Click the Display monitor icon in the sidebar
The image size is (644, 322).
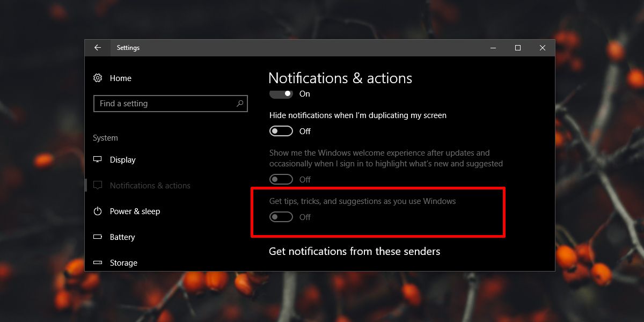pyautogui.click(x=98, y=159)
